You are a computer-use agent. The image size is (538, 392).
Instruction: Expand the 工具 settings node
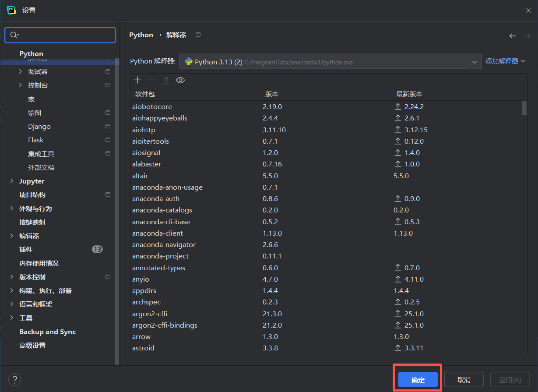click(12, 318)
